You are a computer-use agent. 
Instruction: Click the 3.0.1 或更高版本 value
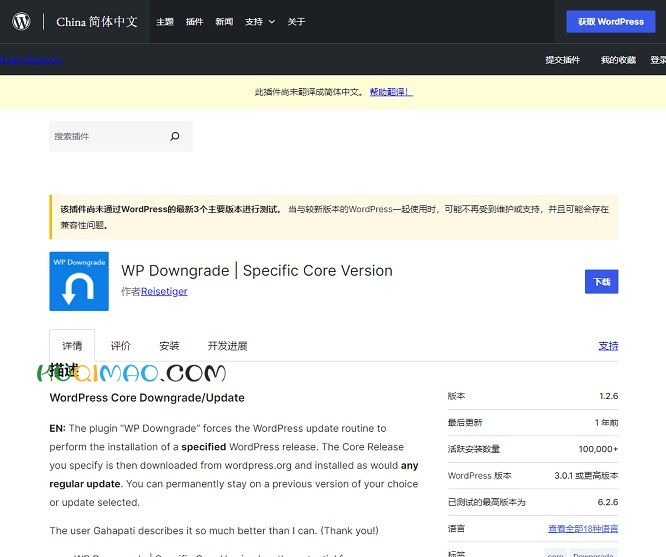586,475
